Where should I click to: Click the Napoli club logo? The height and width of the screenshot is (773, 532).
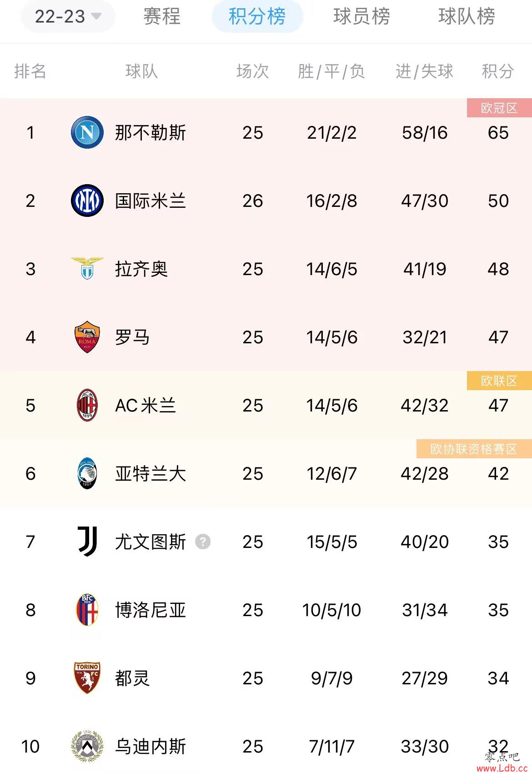coord(87,132)
